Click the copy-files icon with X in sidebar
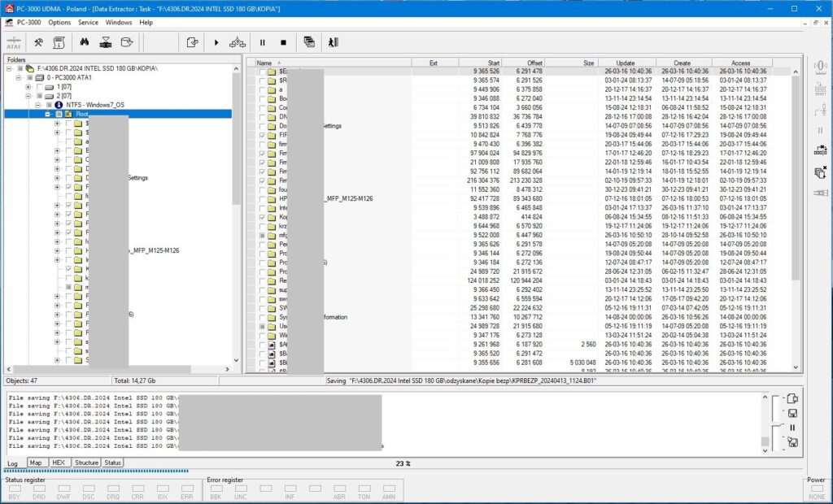The image size is (833, 504). pos(820,172)
